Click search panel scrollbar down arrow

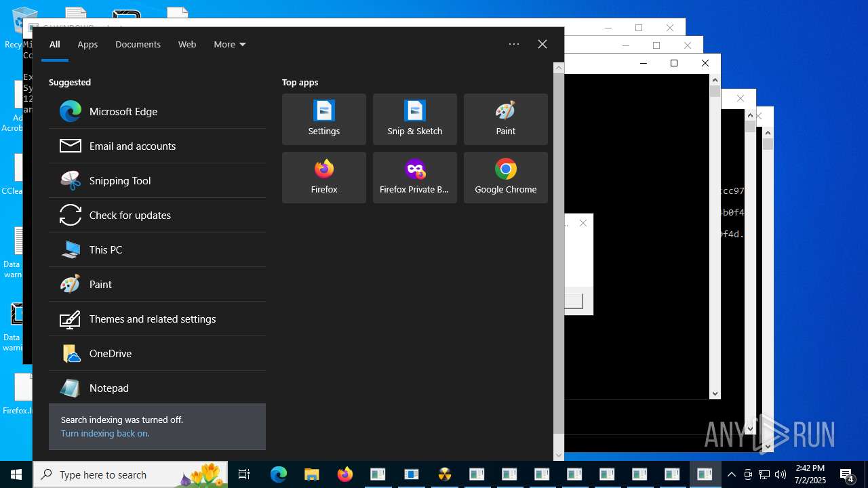coord(559,455)
